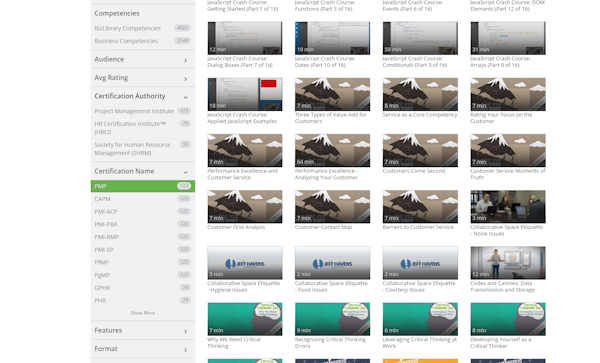
Task: Open Codes and Canines video thumbnail
Action: click(508, 263)
